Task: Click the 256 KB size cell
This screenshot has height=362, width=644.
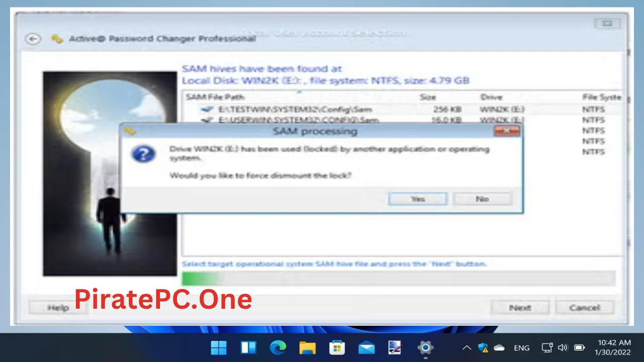Action: (447, 109)
